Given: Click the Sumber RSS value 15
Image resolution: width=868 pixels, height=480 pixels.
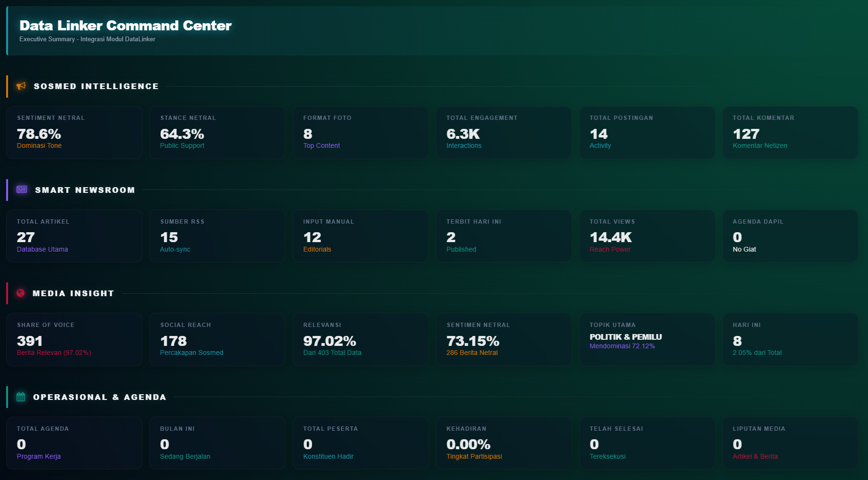Looking at the screenshot, I should coord(169,237).
